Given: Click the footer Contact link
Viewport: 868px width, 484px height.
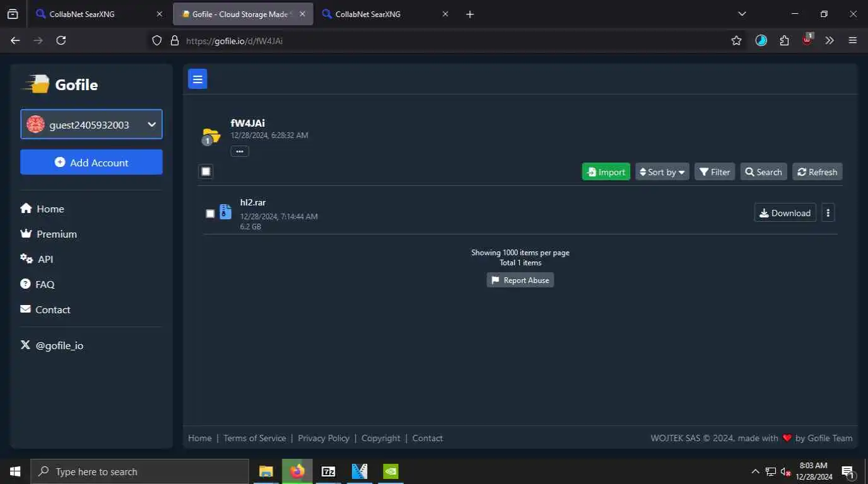Looking at the screenshot, I should [x=428, y=438].
